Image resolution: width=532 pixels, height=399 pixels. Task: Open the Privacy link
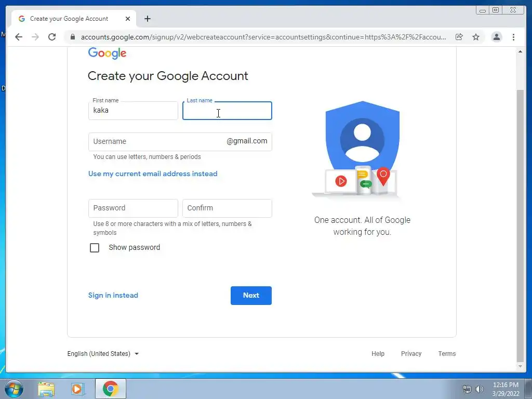click(411, 353)
